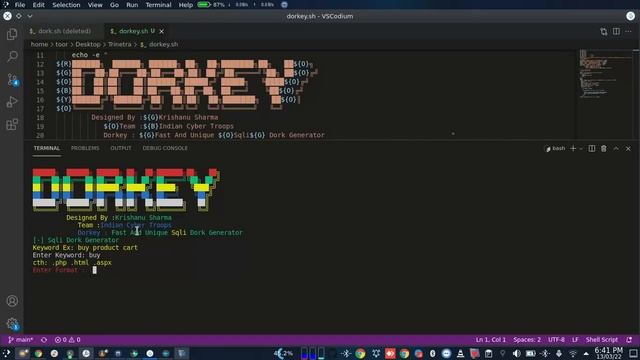Screen dimensions: 640x360
Task: Show hidden tray icons arrow
Action: 586,353
